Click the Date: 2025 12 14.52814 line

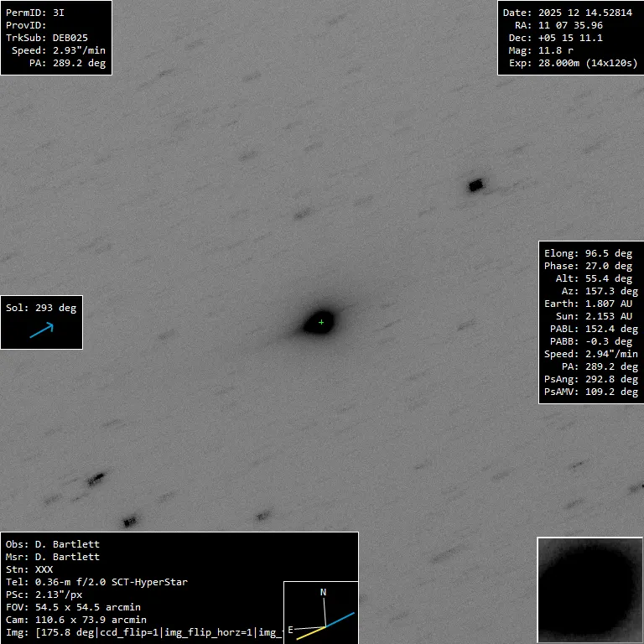(567, 13)
